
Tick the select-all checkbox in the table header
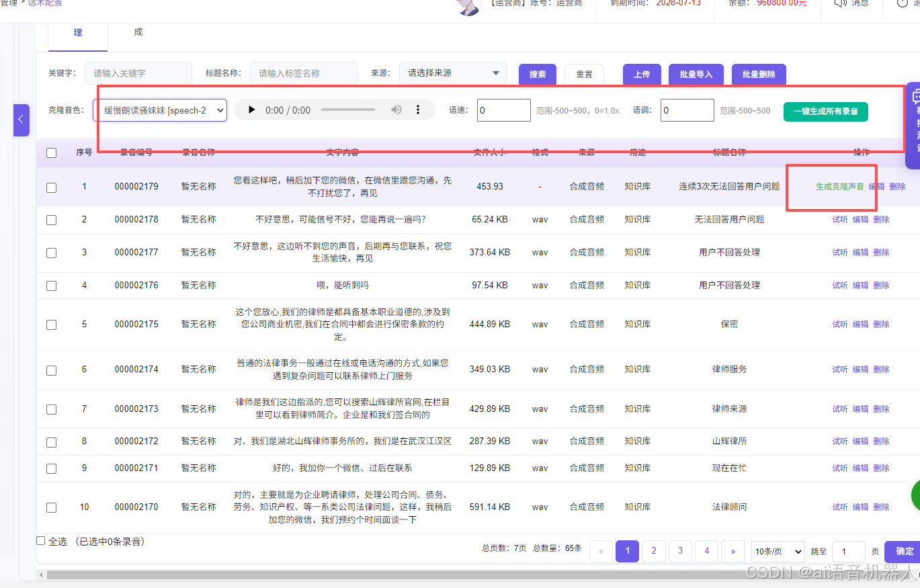(52, 153)
